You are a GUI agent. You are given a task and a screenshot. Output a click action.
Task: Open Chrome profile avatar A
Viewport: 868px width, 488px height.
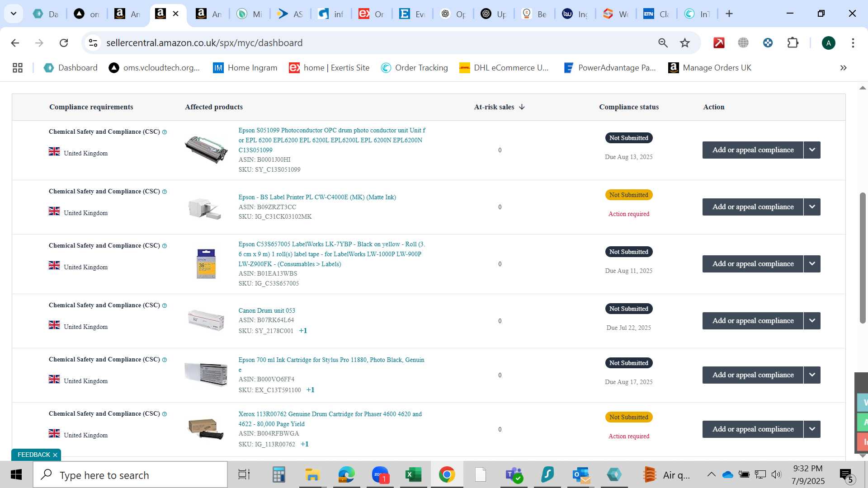(828, 43)
